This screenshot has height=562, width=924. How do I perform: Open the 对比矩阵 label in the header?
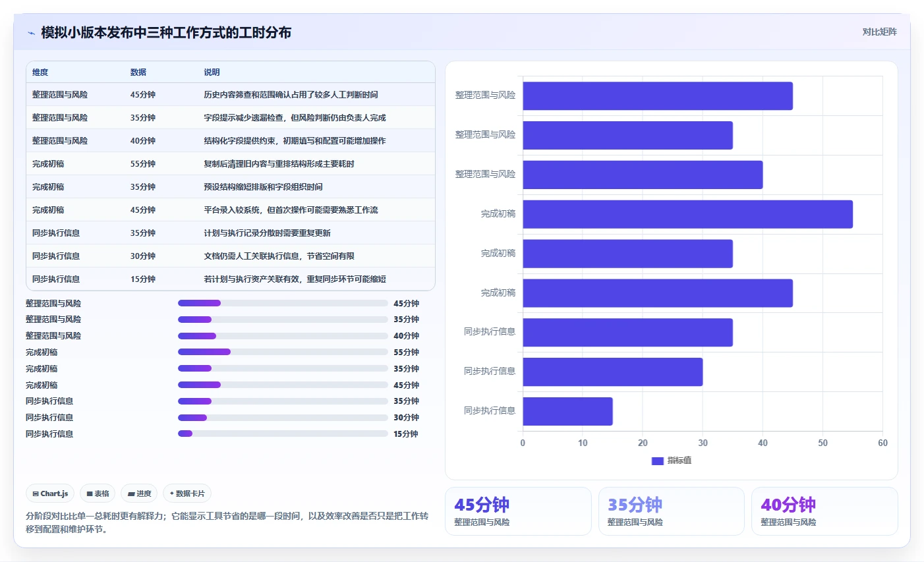(879, 32)
